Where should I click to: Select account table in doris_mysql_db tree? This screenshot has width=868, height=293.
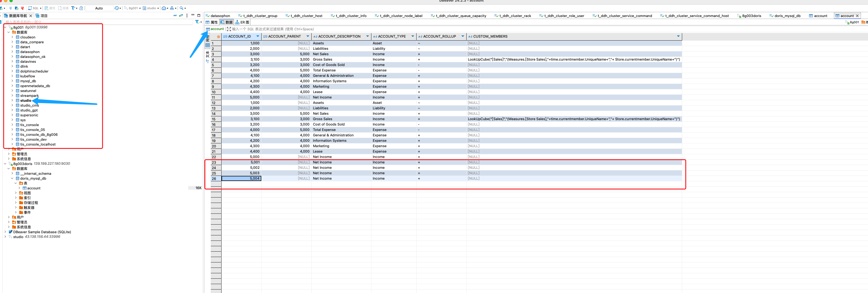click(x=34, y=188)
